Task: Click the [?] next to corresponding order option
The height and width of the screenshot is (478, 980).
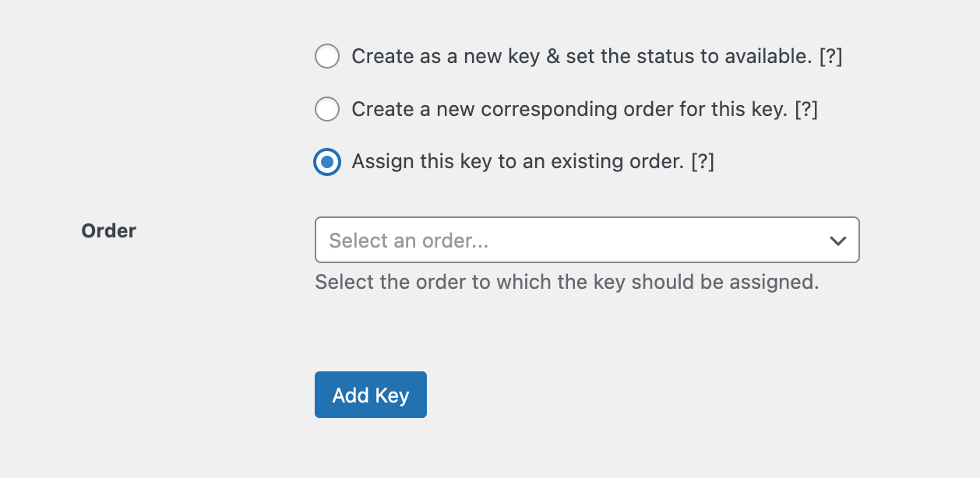Action: click(806, 109)
